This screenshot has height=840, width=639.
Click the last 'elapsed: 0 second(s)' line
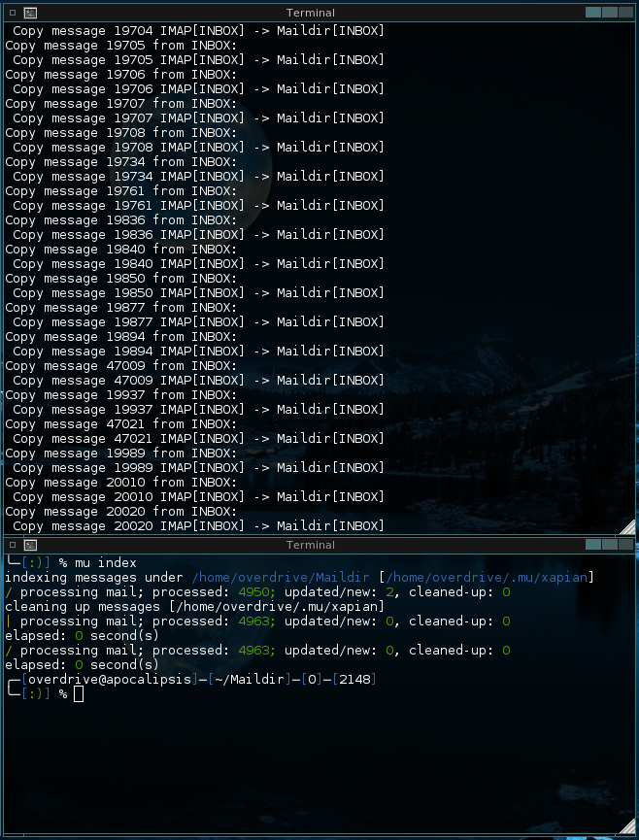(x=82, y=665)
